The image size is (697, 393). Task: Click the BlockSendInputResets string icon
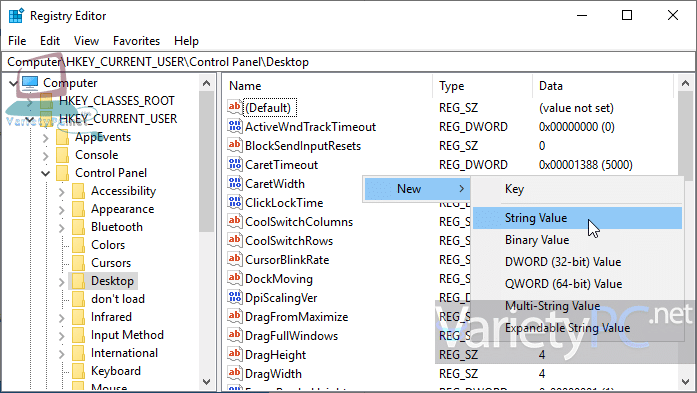[x=235, y=146]
